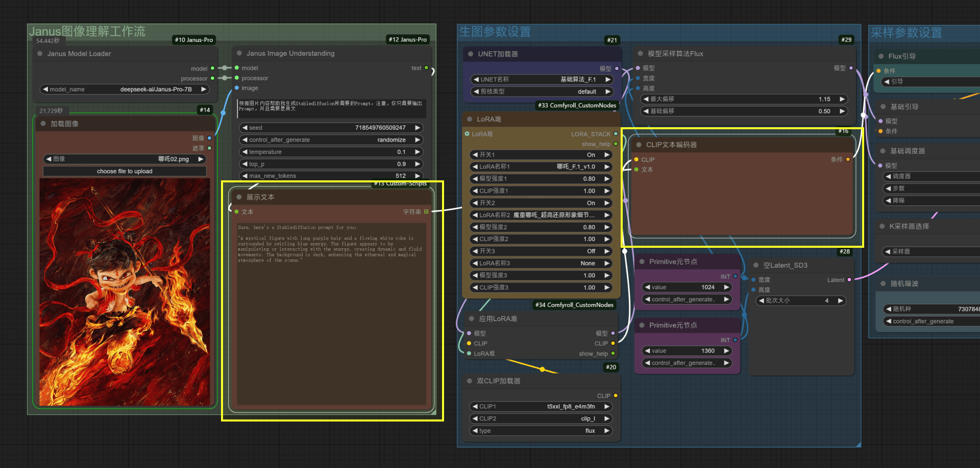980x468 pixels.
Task: Open the CLIP2 dropdown set to clip_l
Action: click(x=541, y=418)
